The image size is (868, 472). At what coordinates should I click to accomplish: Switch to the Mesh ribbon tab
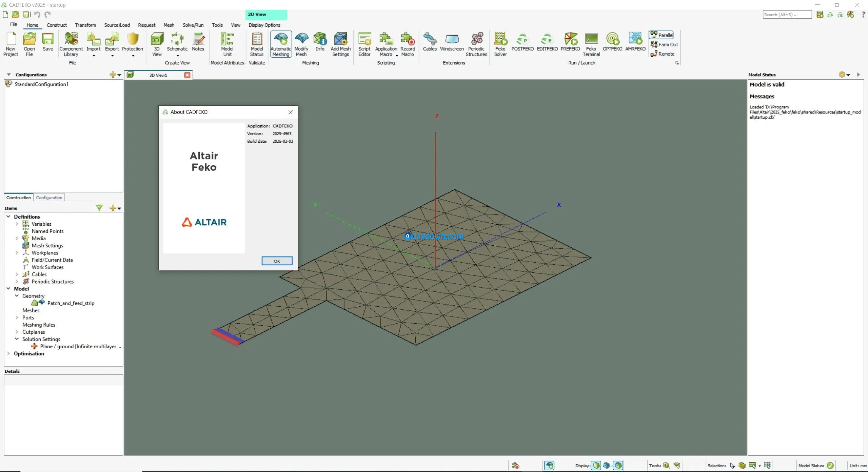(x=169, y=25)
